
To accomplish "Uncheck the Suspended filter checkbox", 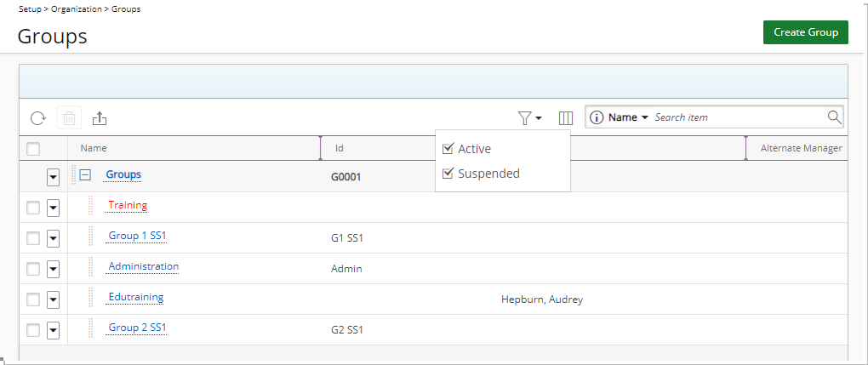I will tap(448, 174).
